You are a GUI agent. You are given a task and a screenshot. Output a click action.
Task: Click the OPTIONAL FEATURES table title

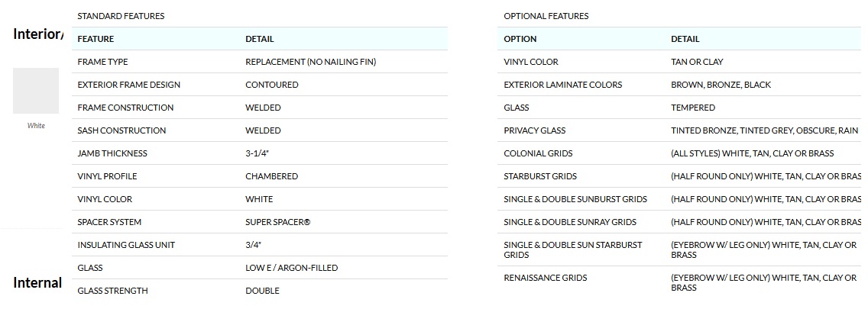(546, 16)
